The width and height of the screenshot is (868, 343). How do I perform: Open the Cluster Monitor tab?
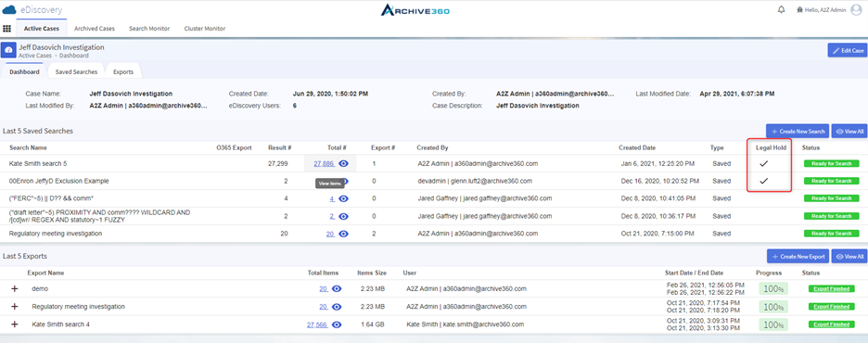(205, 28)
